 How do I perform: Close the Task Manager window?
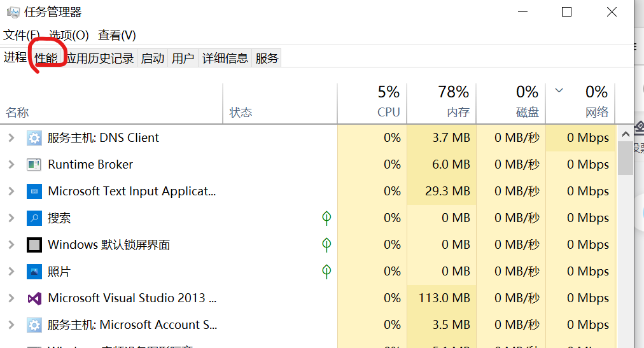(x=612, y=12)
